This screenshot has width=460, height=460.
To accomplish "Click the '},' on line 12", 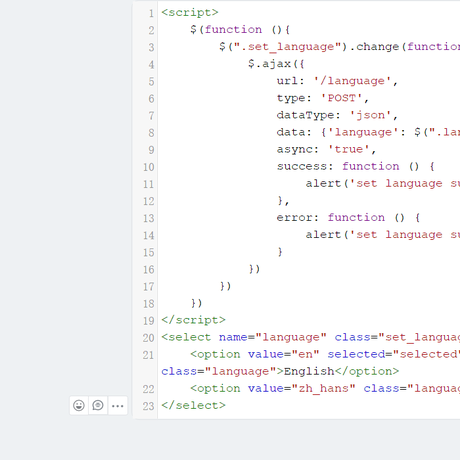I will (x=283, y=201).
